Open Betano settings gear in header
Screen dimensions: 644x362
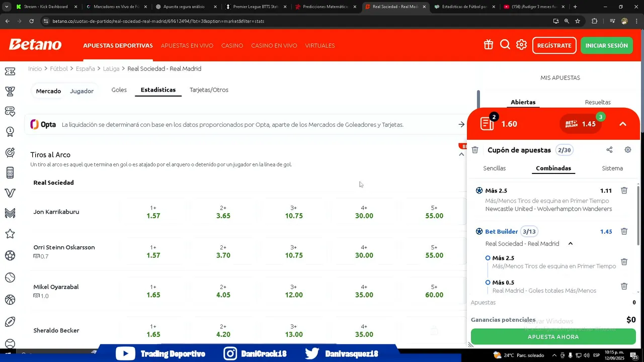(521, 45)
